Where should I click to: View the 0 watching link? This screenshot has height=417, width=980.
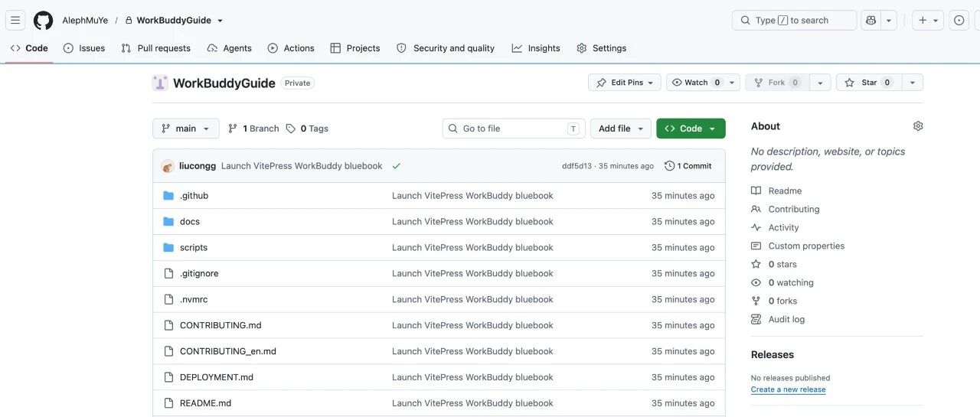[782, 282]
